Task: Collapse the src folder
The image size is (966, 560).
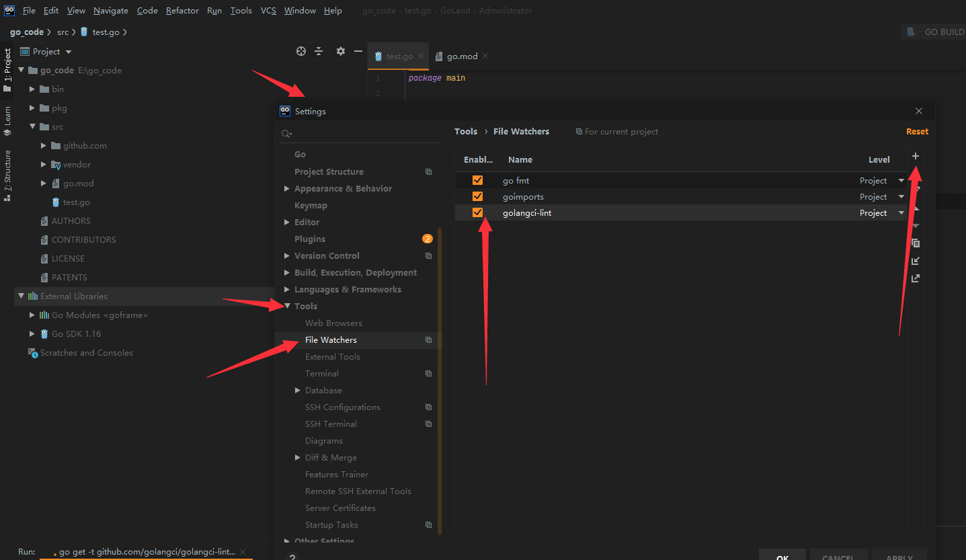Action: pos(32,126)
